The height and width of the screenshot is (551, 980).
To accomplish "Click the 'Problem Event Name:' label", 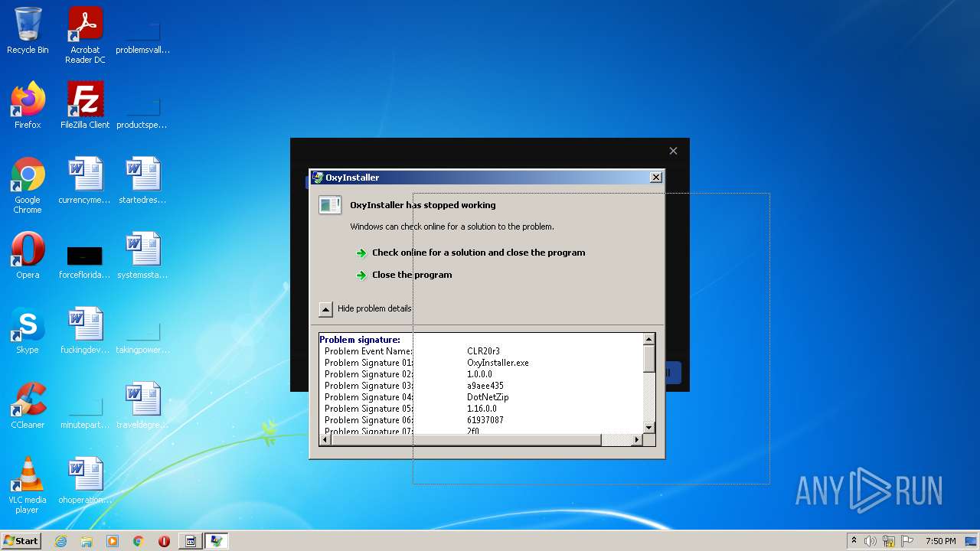I will pos(368,351).
